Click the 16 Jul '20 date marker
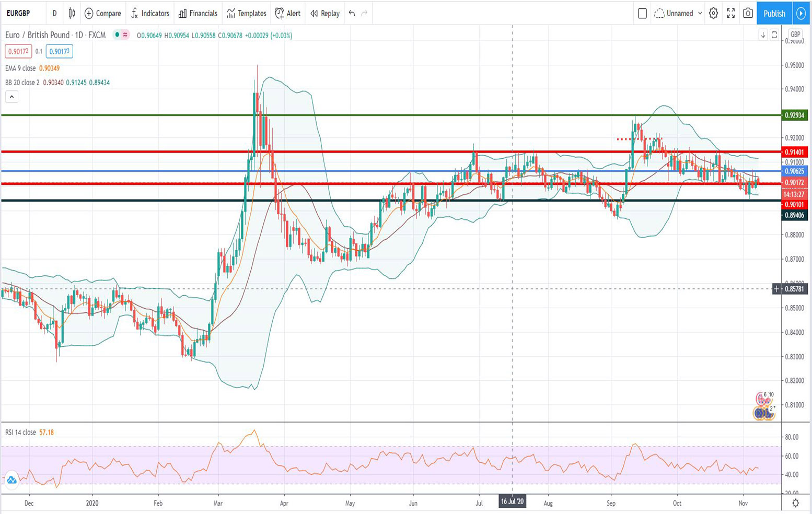812x514 pixels. click(512, 501)
